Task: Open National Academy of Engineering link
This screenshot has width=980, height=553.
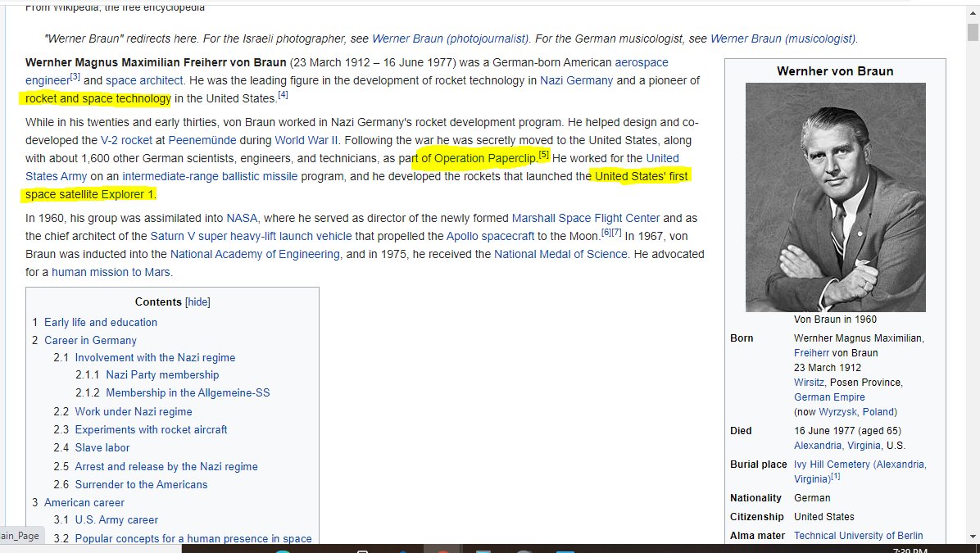Action: point(255,255)
